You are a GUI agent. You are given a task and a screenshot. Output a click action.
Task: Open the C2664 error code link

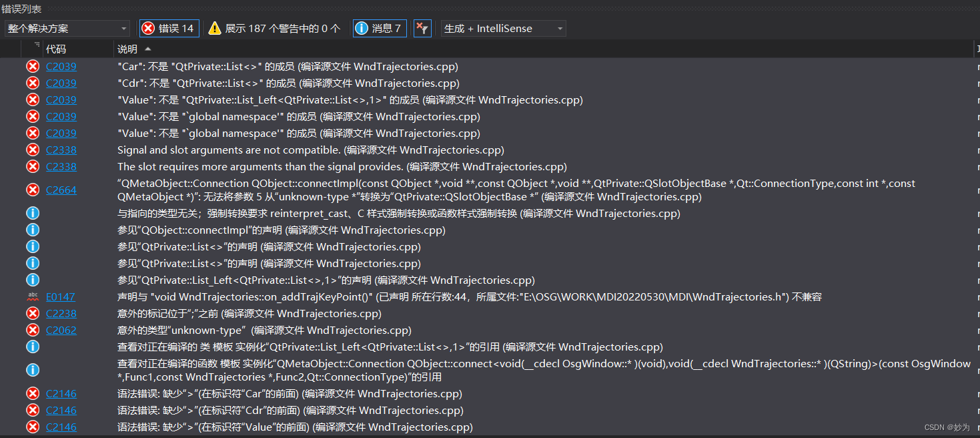point(61,190)
